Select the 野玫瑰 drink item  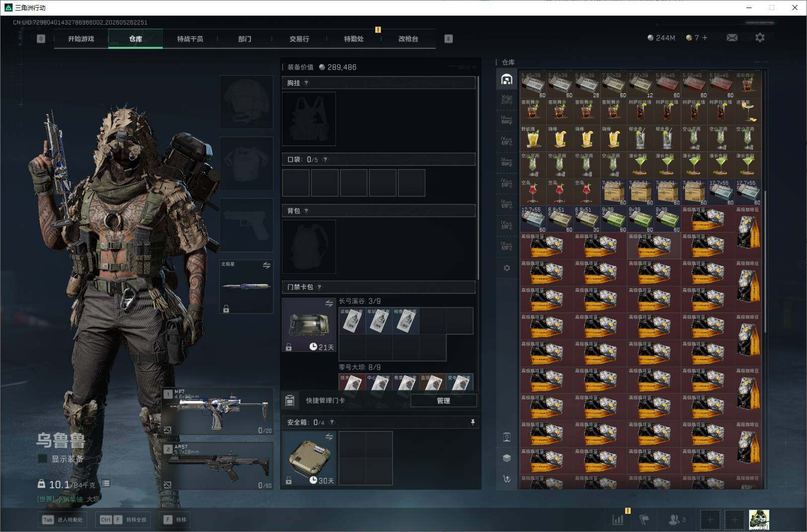(533, 139)
